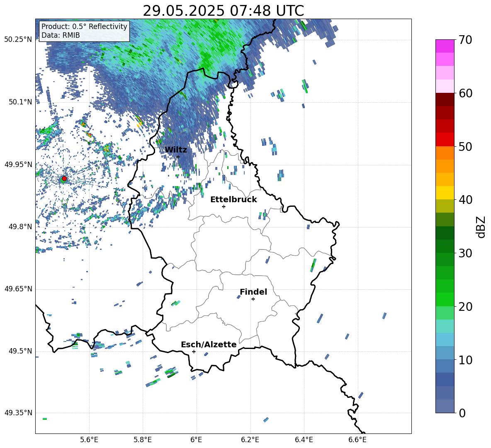The height and width of the screenshot is (448, 491).
Task: Click the Data: RMIB text
Action: [61, 35]
